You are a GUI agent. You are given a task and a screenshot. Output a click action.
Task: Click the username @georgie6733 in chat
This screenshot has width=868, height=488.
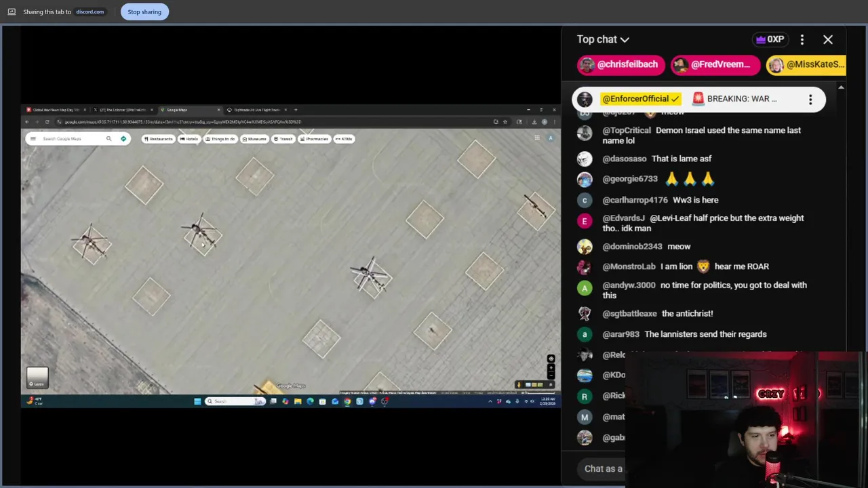tap(630, 179)
